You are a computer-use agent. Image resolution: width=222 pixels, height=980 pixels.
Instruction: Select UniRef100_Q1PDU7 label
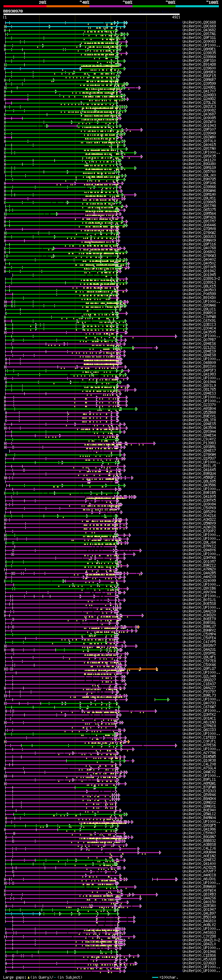(199, 459)
